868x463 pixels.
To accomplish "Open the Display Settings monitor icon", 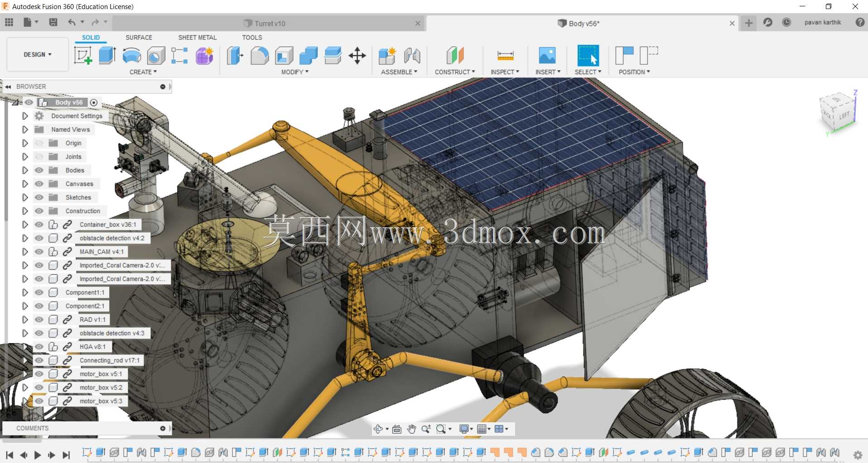I will pos(464,429).
